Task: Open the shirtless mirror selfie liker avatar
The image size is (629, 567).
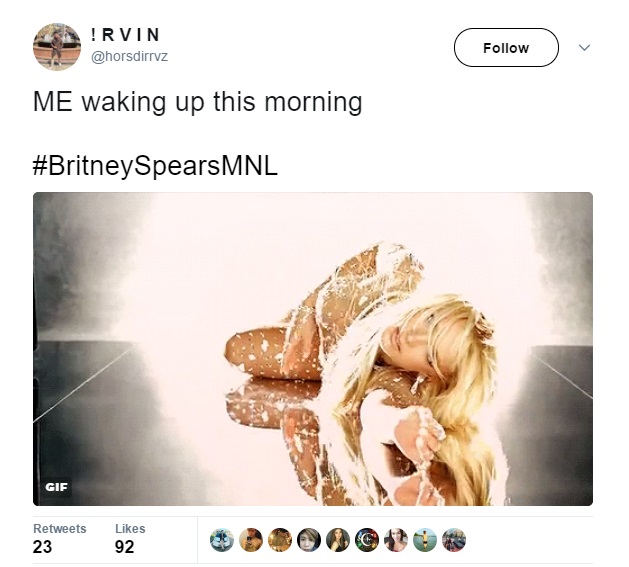Action: point(251,540)
